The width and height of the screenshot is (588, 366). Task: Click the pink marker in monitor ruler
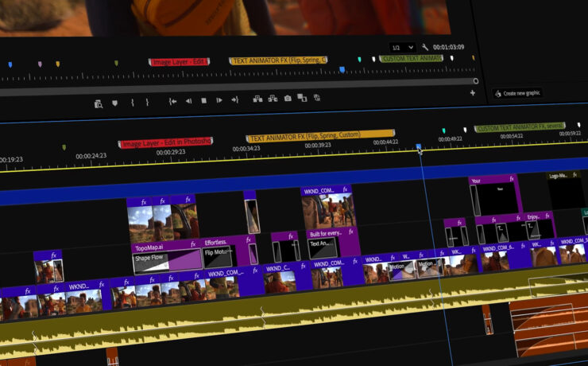coord(40,64)
